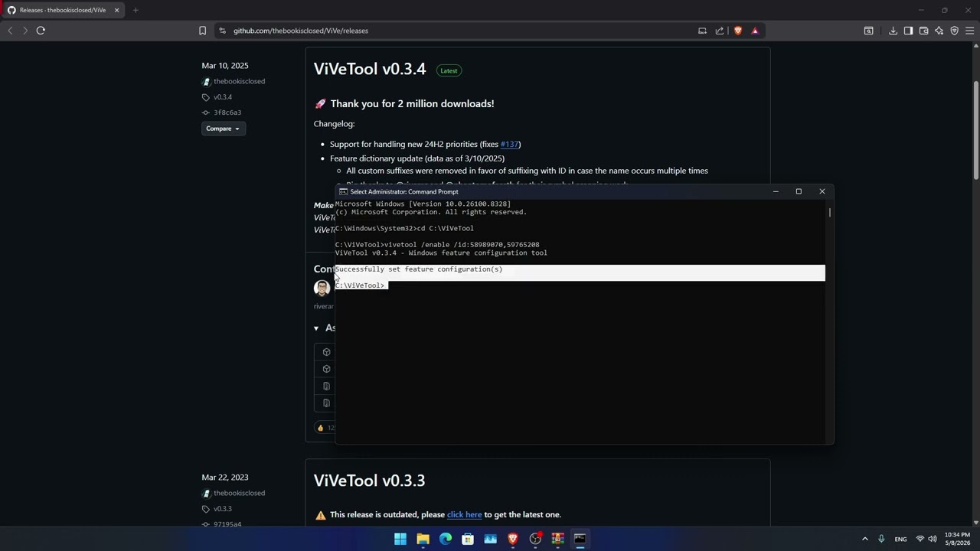Follow 'click here' link in outdated notice
The width and height of the screenshot is (980, 551).
coord(464,515)
